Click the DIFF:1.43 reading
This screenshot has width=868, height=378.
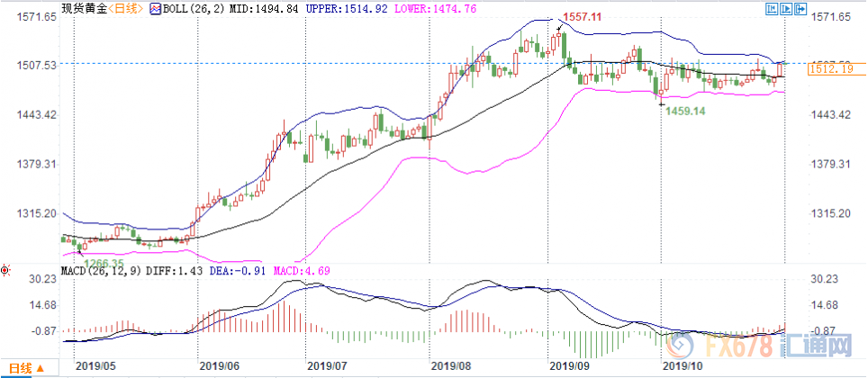point(174,271)
